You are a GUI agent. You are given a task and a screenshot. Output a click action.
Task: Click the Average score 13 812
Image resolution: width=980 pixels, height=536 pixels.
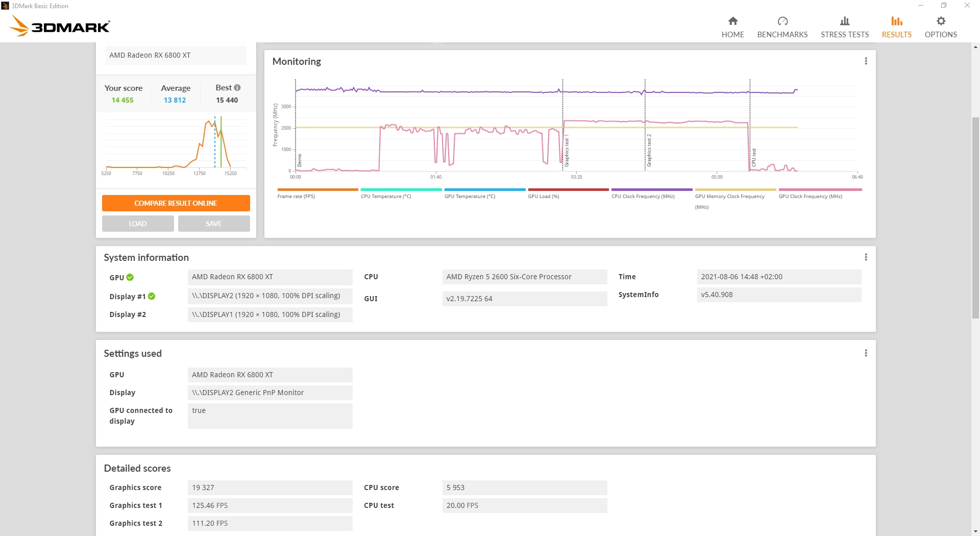[x=175, y=100]
